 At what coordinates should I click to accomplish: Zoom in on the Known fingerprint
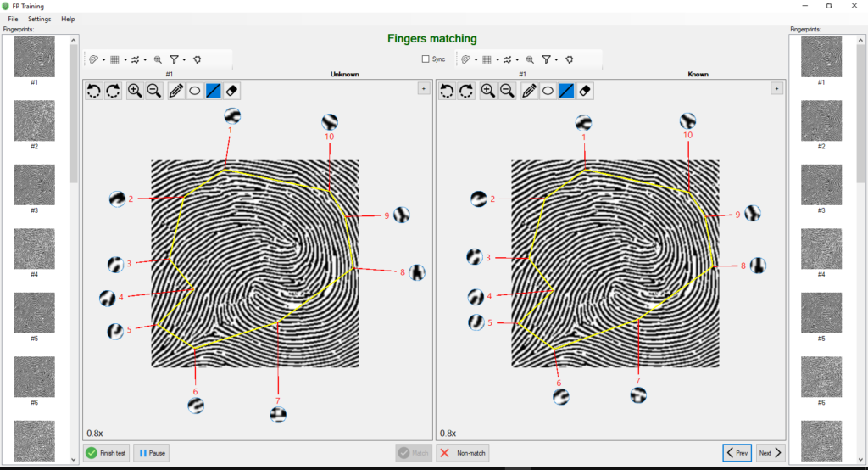pos(487,91)
